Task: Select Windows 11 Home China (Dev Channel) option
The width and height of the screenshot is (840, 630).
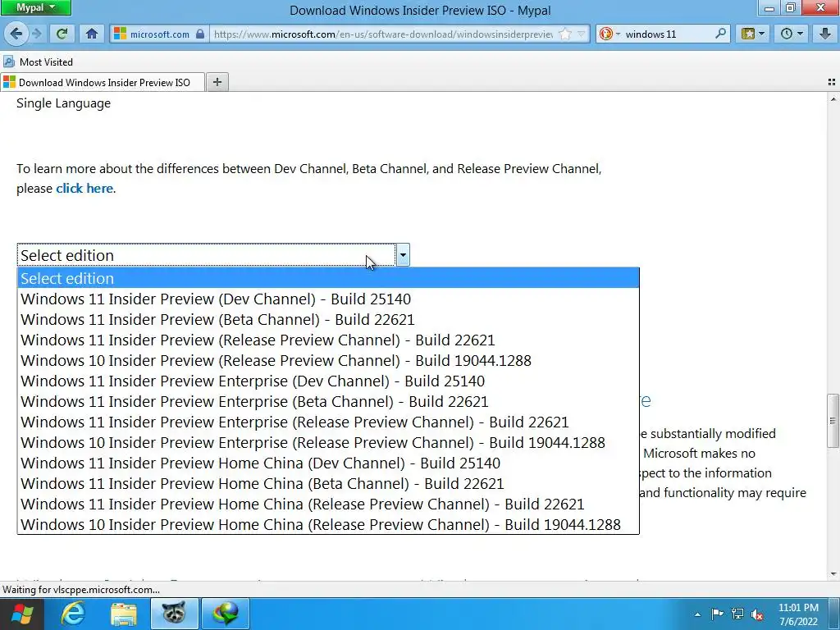Action: [328, 463]
